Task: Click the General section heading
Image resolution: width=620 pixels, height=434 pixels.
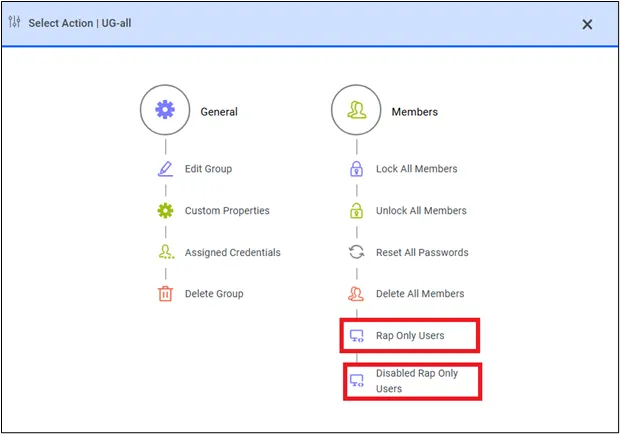Action: point(219,112)
